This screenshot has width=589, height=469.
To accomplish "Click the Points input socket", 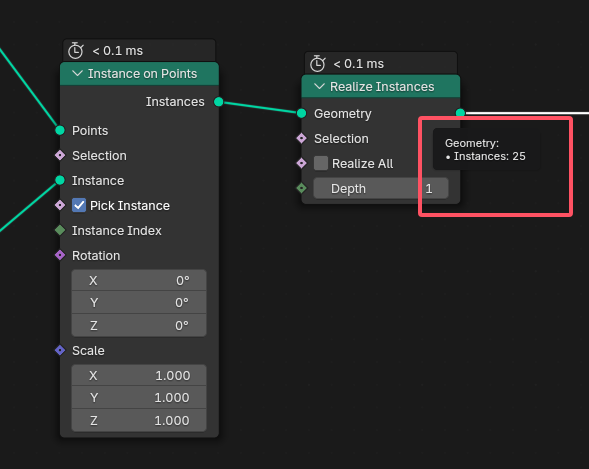I will point(60,130).
